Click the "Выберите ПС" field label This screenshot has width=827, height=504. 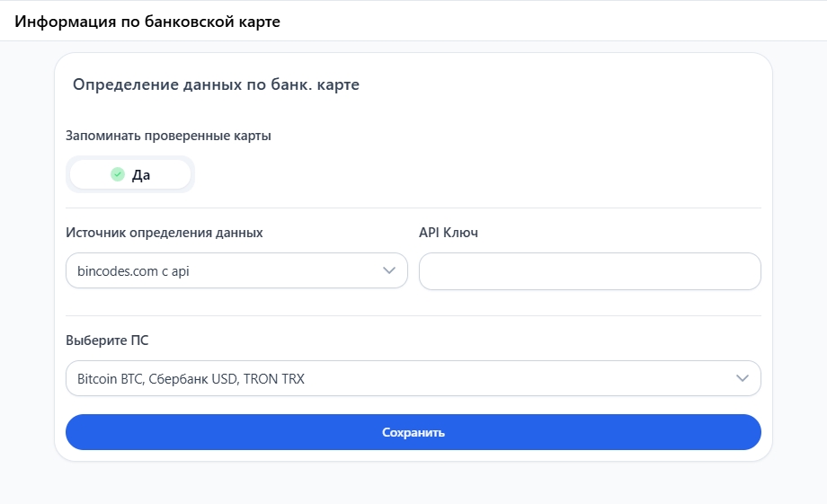(x=107, y=340)
